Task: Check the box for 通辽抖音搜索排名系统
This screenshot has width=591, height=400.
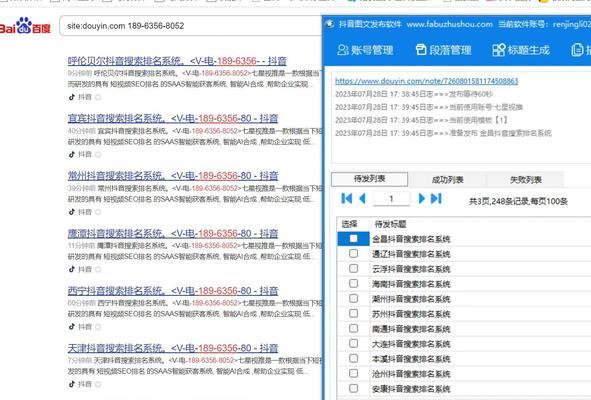Action: [x=353, y=253]
